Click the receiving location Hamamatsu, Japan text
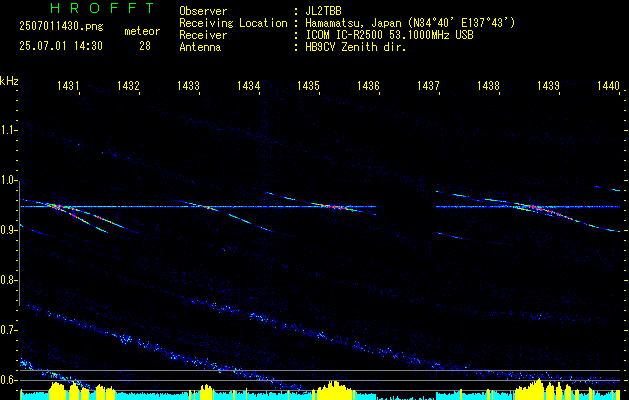This screenshot has height=400, width=629. click(410, 23)
